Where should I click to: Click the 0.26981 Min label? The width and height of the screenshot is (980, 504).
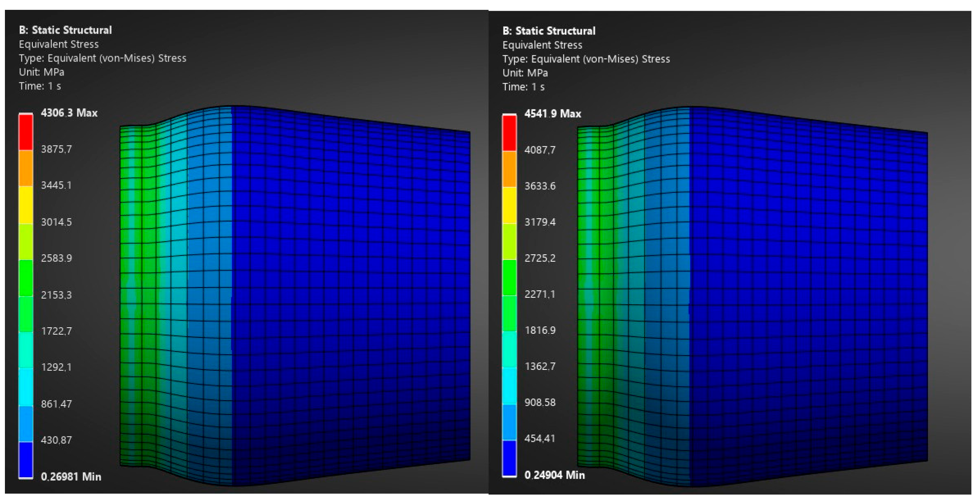coord(71,477)
